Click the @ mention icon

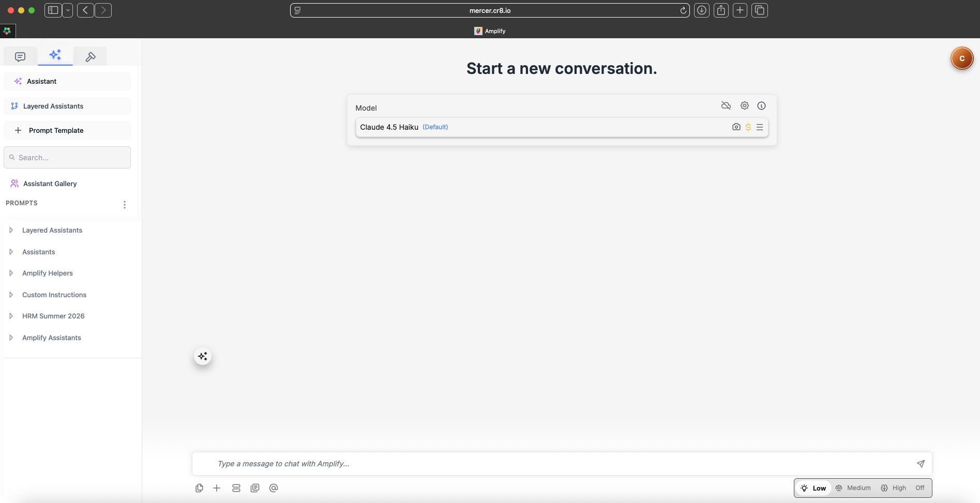point(274,488)
